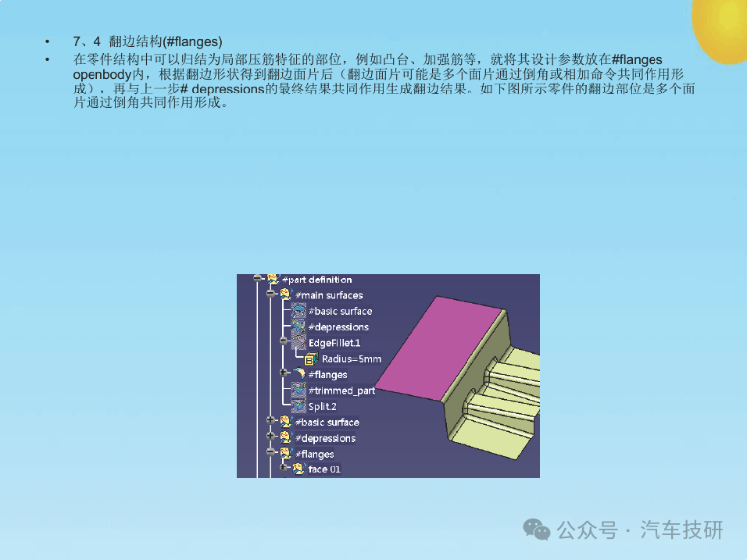Click the surface icon of #depressions above EdgeFillet.1
747x560 pixels.
(298, 326)
